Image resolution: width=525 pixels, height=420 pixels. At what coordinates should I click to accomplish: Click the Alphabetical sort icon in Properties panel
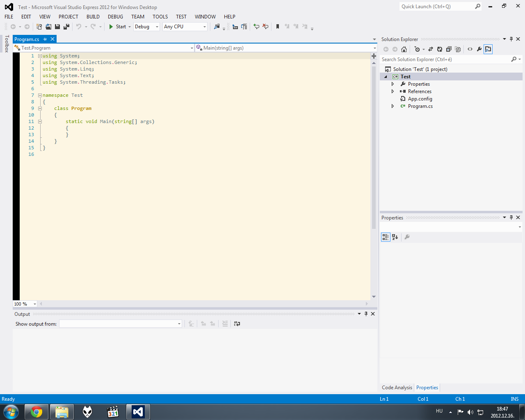395,237
